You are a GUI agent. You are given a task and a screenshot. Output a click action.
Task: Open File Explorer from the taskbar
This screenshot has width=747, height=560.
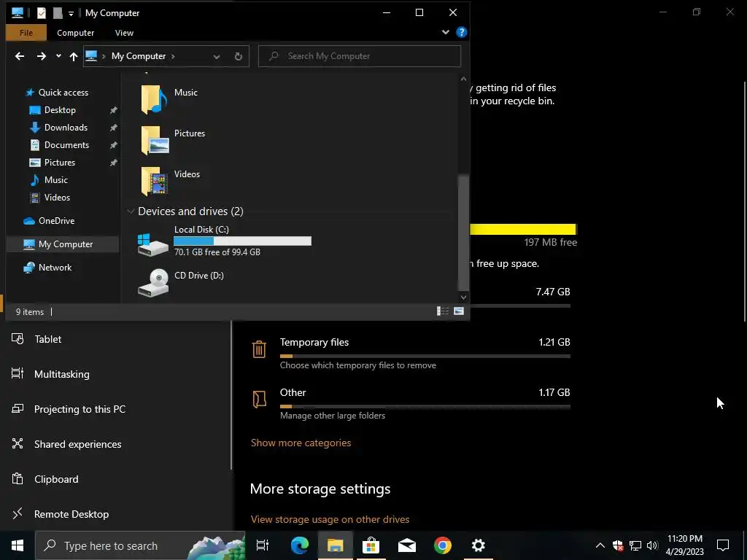pyautogui.click(x=335, y=545)
